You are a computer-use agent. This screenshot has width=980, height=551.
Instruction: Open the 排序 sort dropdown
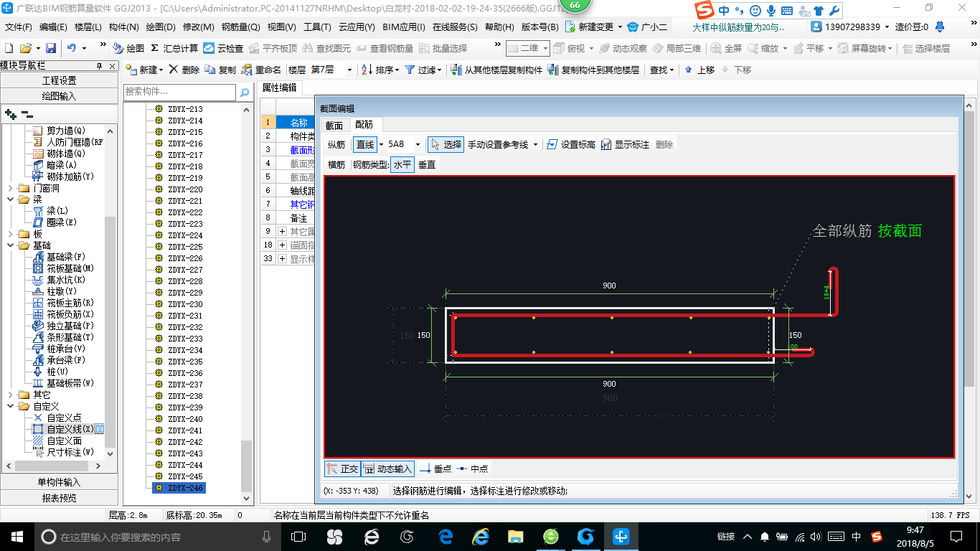(397, 70)
